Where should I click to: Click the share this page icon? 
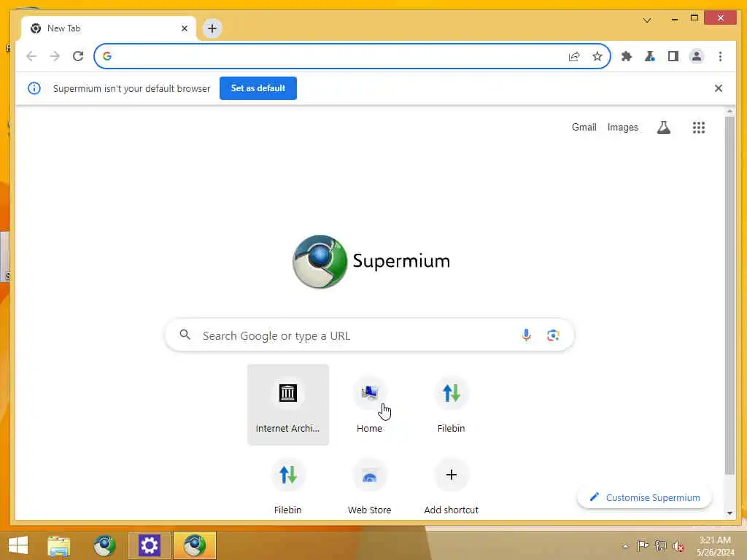point(574,56)
